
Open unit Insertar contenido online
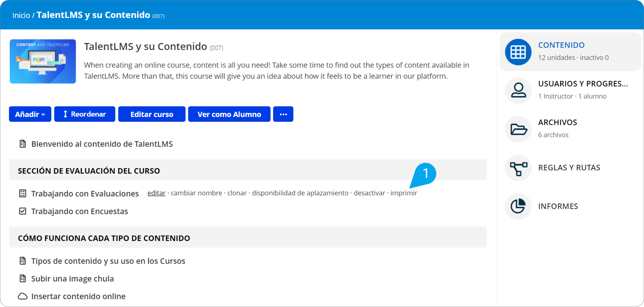78,296
